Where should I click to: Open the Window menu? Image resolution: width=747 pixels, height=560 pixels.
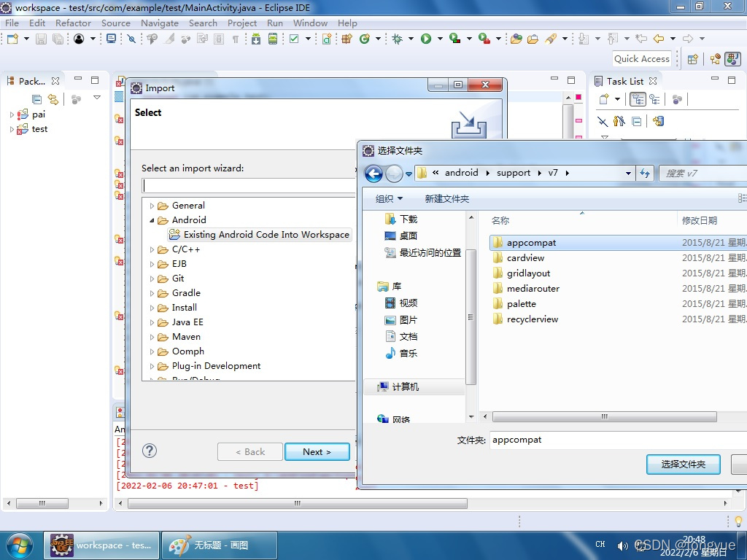pos(310,23)
